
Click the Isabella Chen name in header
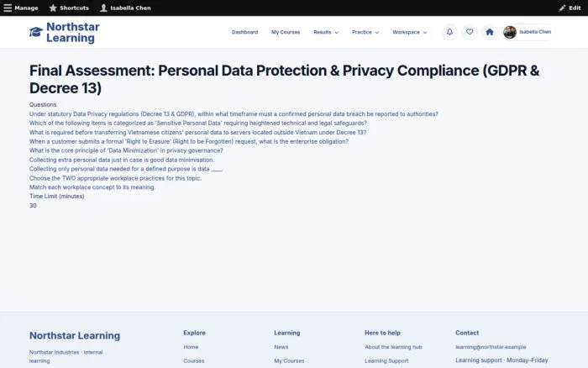point(535,32)
